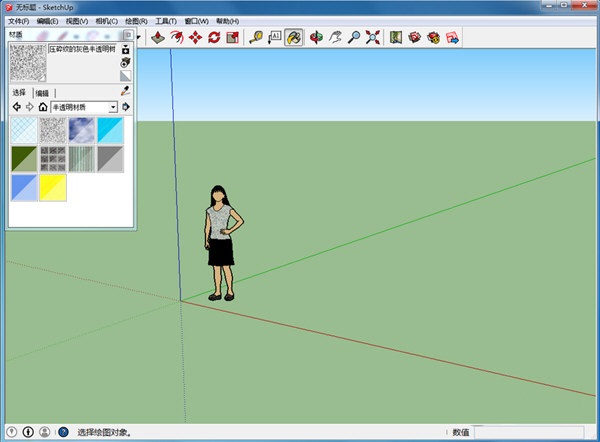Select the Rotate tool
600x442 pixels.
214,37
